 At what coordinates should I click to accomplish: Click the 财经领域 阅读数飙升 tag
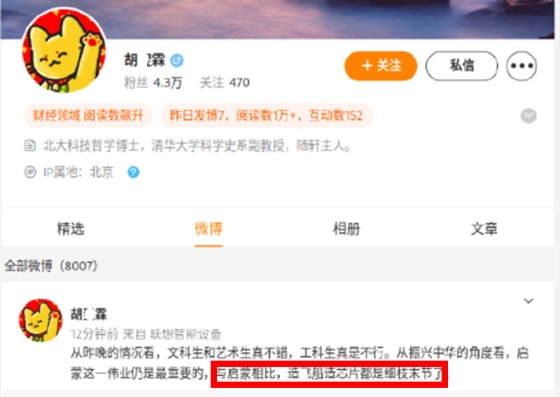point(88,116)
